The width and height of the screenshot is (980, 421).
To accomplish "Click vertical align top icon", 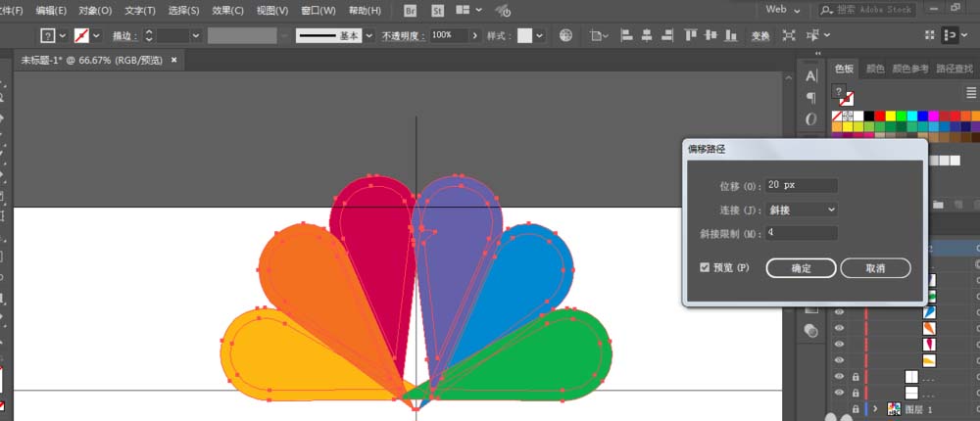I will [690, 35].
